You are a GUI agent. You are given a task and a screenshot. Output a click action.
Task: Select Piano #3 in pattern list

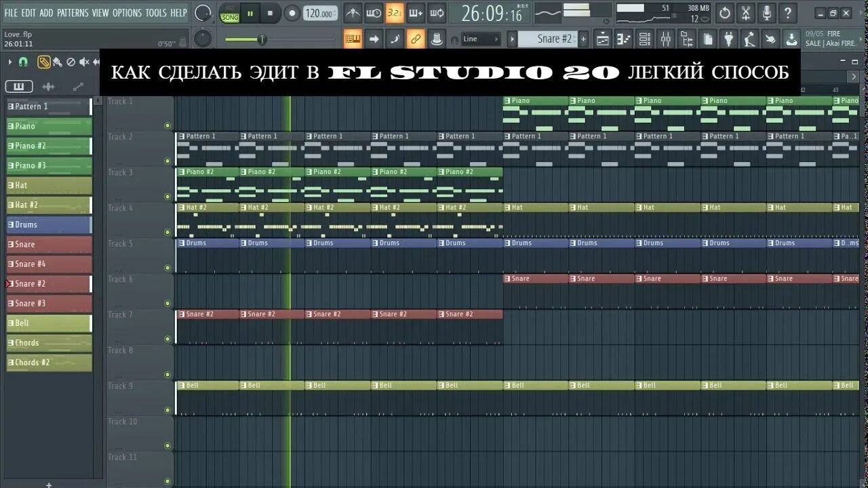(49, 165)
